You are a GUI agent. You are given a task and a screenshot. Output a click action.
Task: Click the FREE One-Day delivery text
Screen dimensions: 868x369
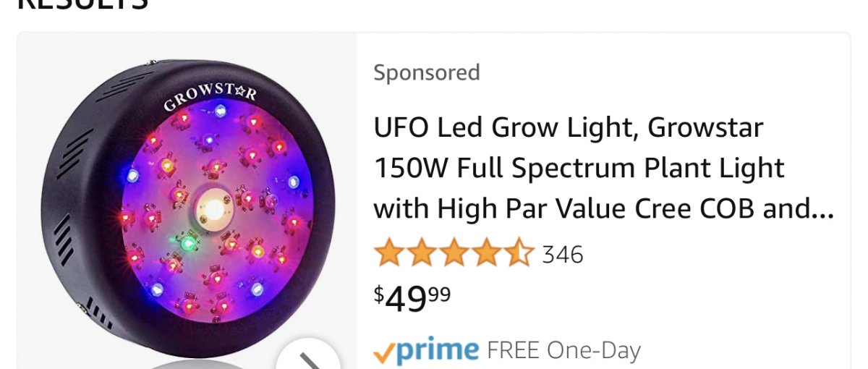[563, 351]
